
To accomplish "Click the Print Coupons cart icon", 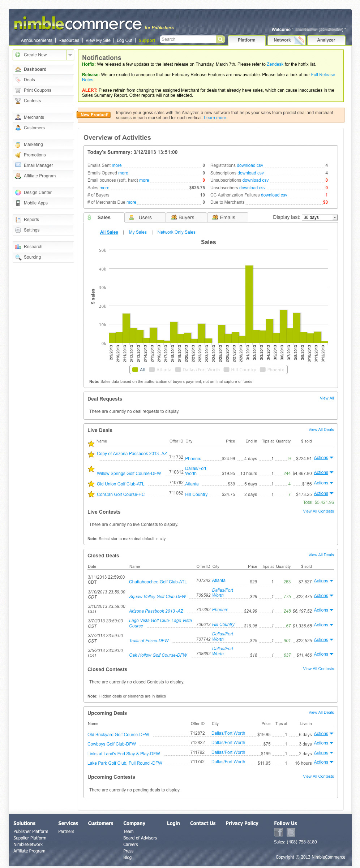I will tap(18, 90).
